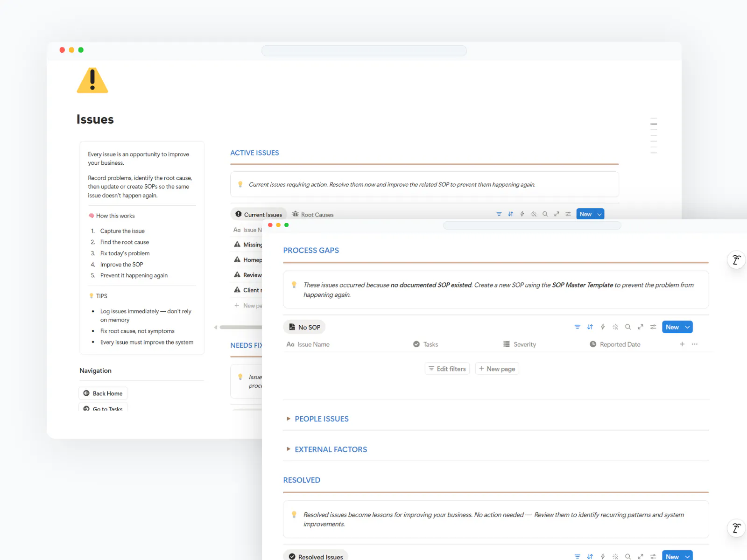The width and height of the screenshot is (747, 560).
Task: Click the Back Home navigation button
Action: point(103,393)
